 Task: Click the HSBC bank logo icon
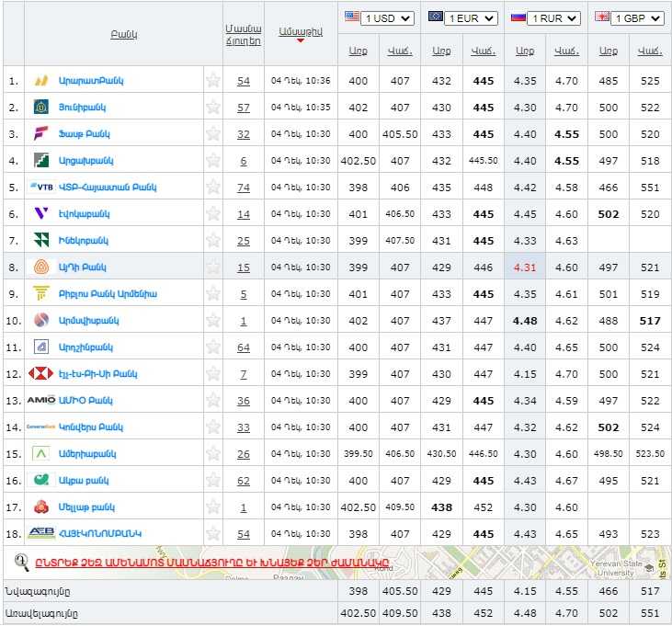click(41, 374)
